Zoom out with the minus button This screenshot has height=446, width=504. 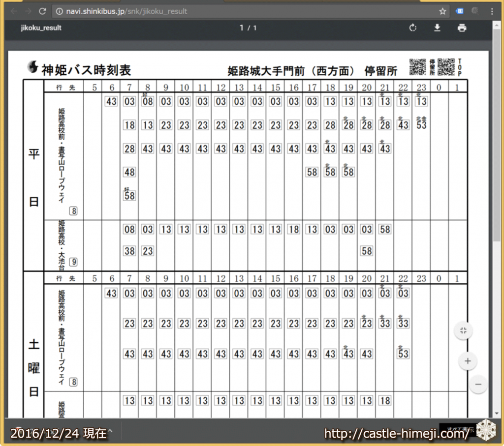point(478,384)
